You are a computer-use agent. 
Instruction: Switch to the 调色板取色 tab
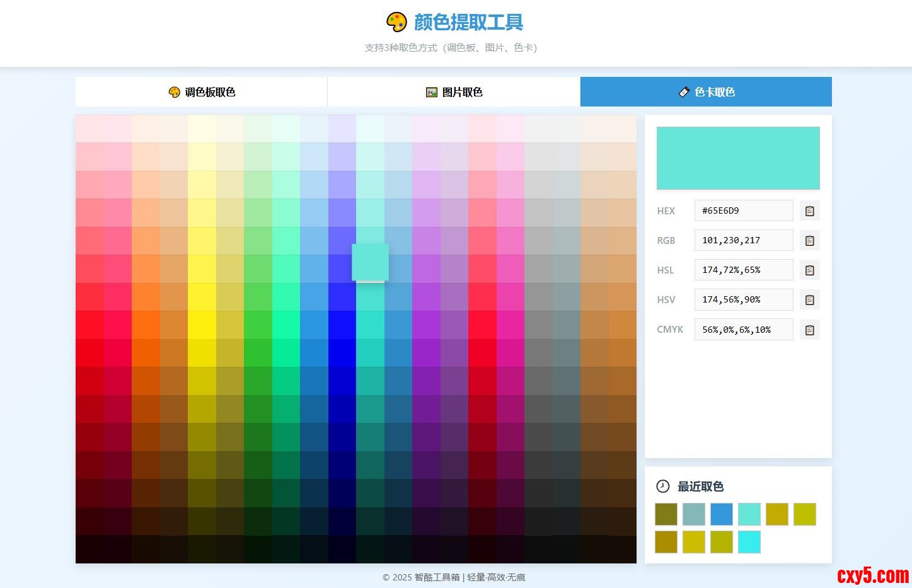coord(202,92)
